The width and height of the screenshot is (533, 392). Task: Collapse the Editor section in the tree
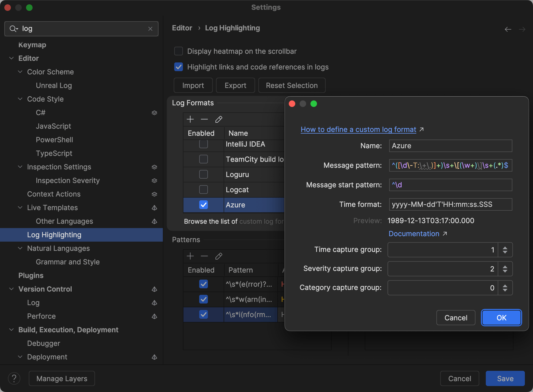coord(11,58)
